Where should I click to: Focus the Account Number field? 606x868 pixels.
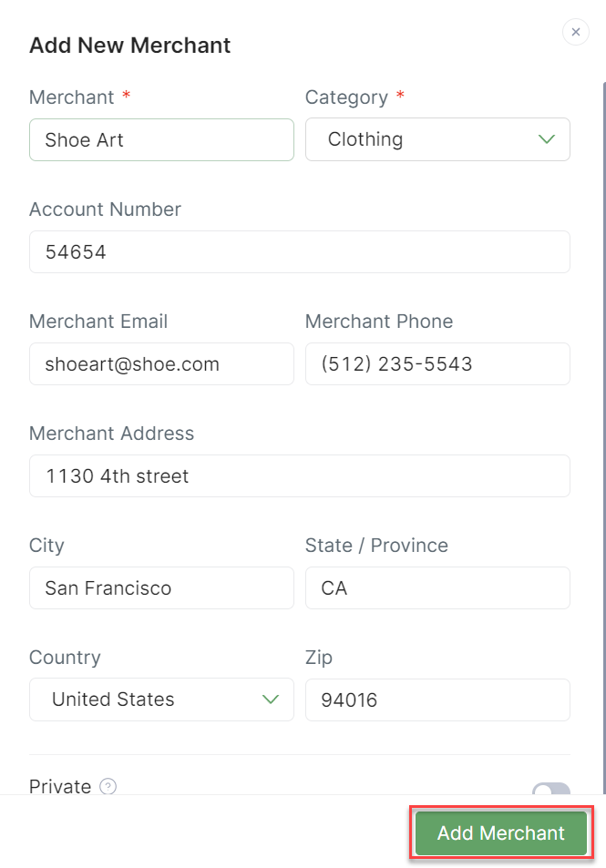point(299,251)
